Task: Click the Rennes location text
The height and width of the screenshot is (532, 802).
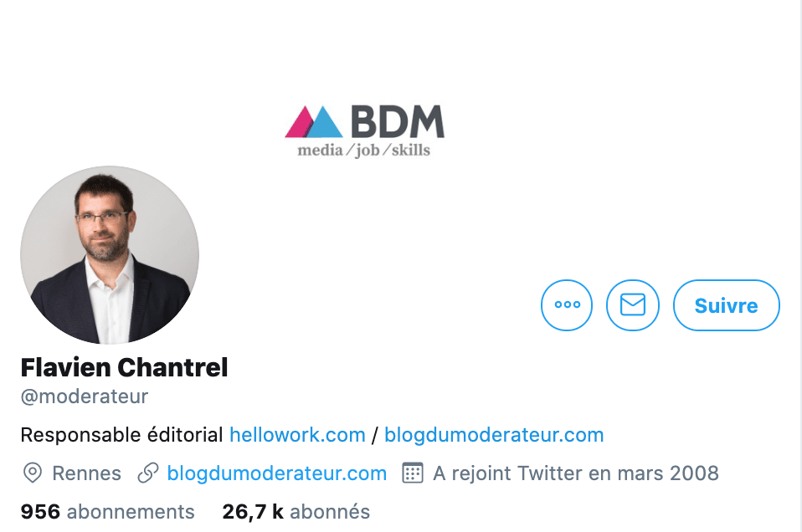Action: 86,473
